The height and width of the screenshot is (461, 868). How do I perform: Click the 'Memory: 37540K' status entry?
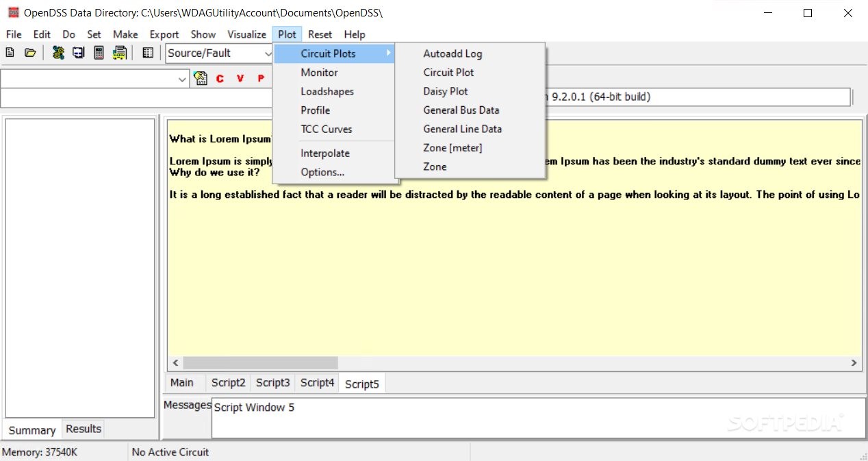pos(40,452)
